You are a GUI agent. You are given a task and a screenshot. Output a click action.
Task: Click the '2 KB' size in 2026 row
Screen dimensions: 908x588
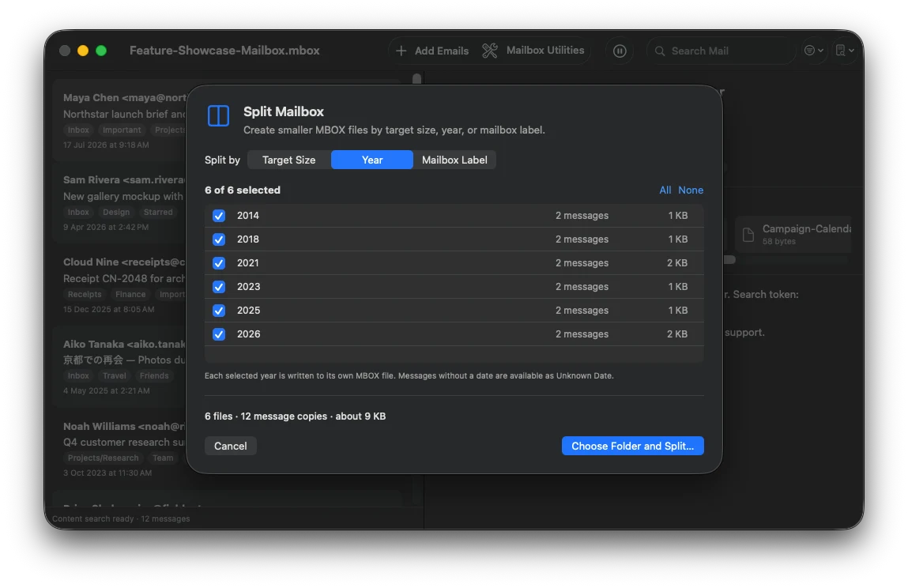677,334
